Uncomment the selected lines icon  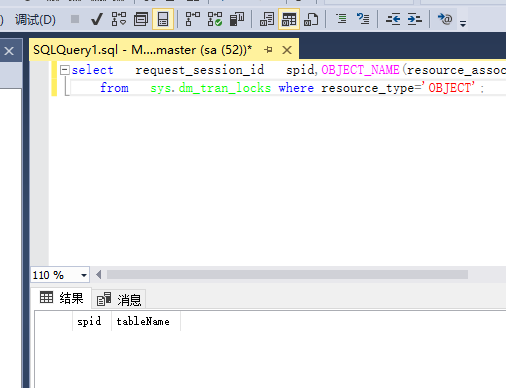pyautogui.click(x=363, y=19)
